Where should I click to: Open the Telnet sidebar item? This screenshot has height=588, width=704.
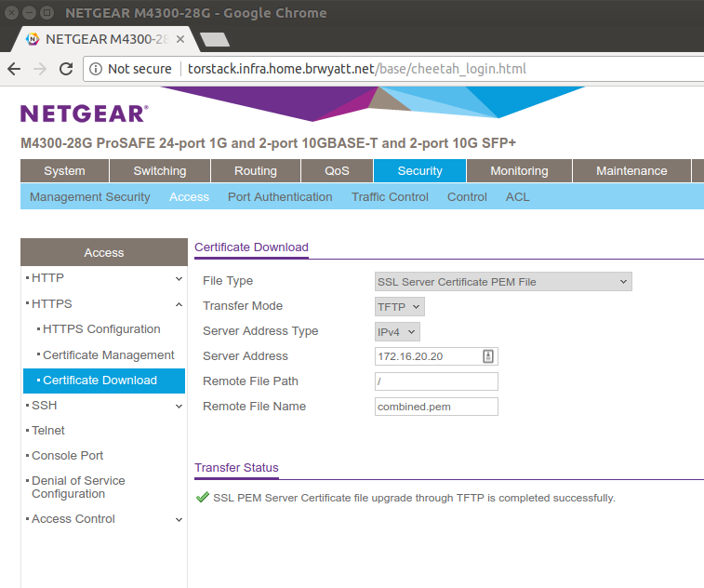pyautogui.click(x=48, y=431)
